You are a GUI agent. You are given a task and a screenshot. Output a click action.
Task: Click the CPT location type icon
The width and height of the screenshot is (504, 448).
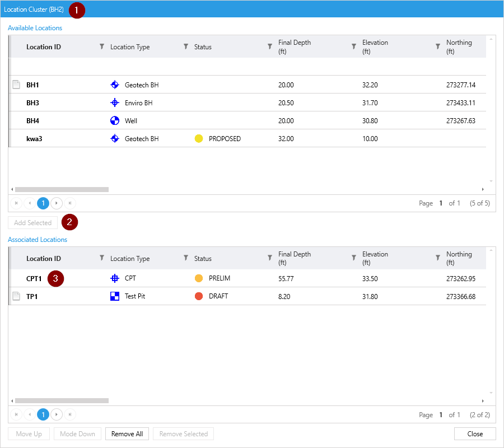tap(115, 278)
